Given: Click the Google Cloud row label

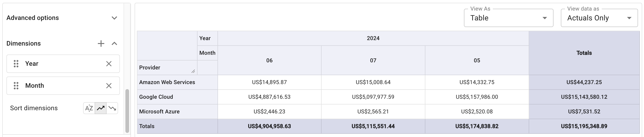Looking at the screenshot, I should click(x=156, y=97).
